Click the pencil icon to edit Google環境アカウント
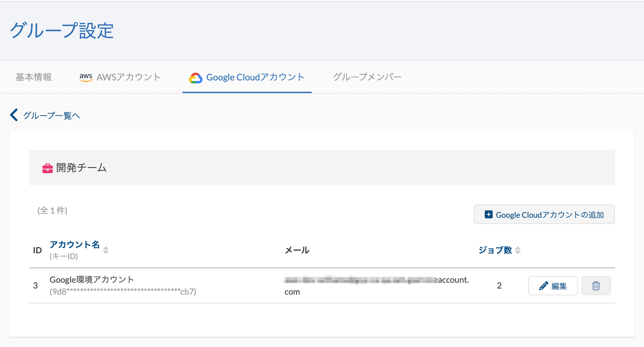The image size is (644, 347). click(544, 286)
